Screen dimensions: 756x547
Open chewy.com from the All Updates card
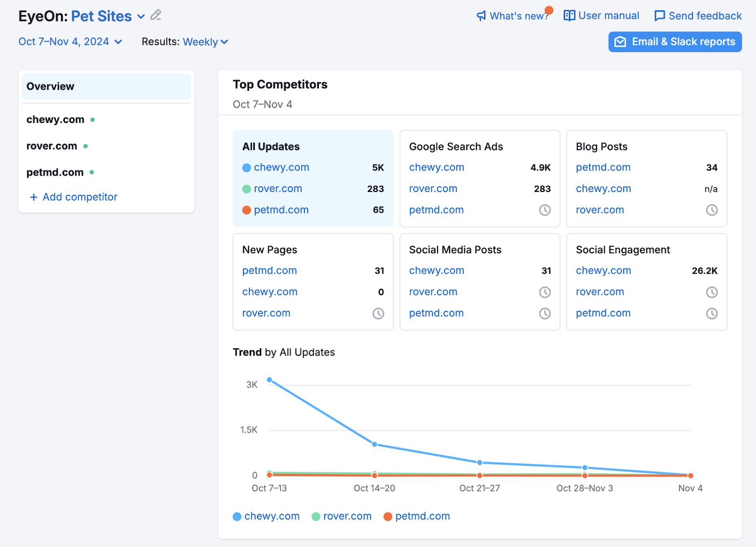281,167
